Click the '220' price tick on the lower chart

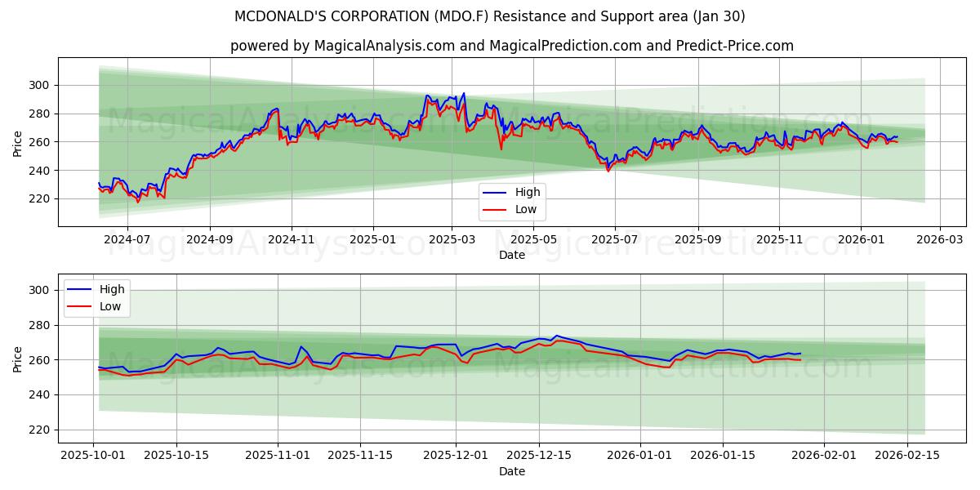tap(41, 430)
